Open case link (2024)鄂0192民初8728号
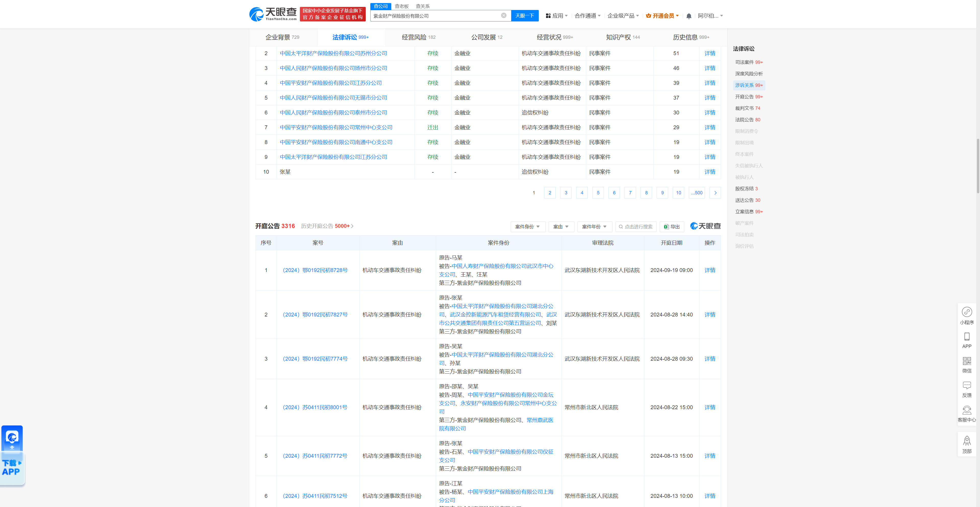The image size is (980, 507). click(x=315, y=270)
